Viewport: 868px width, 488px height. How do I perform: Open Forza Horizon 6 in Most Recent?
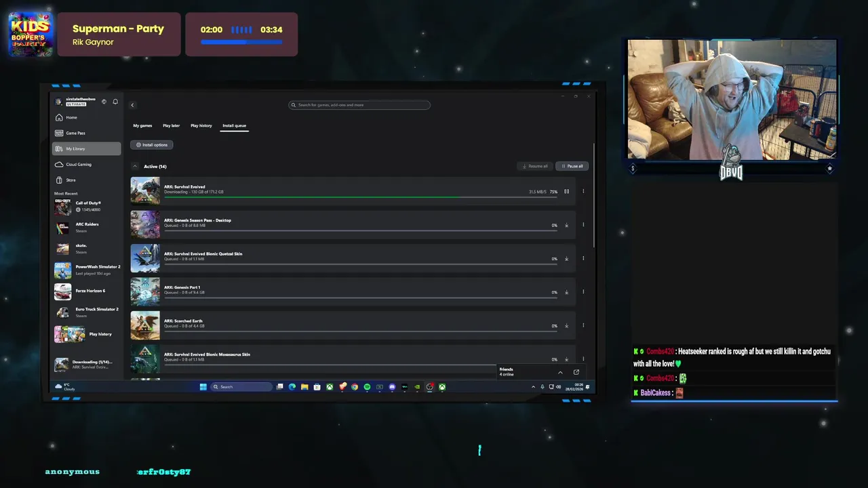tap(87, 291)
